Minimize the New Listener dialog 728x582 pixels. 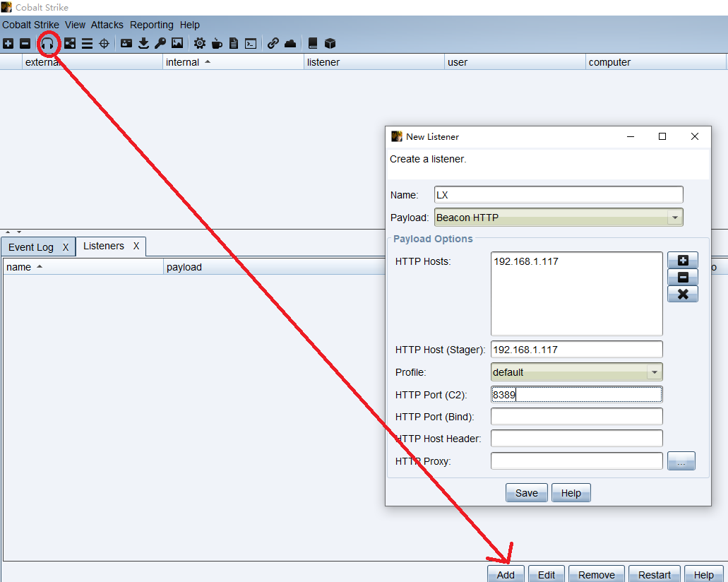(x=631, y=136)
